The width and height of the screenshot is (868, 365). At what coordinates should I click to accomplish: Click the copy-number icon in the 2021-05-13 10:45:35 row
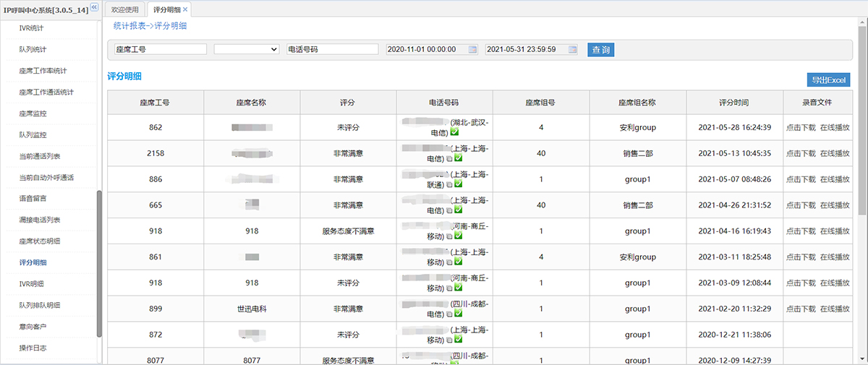coord(449,159)
